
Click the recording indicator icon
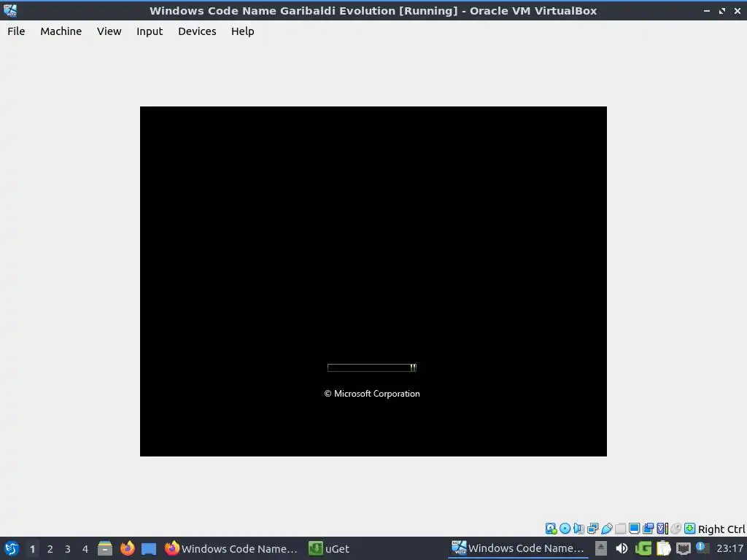648,529
